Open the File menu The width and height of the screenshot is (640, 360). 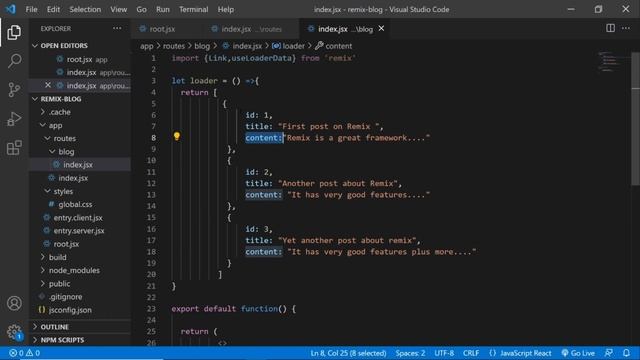pyautogui.click(x=31, y=9)
